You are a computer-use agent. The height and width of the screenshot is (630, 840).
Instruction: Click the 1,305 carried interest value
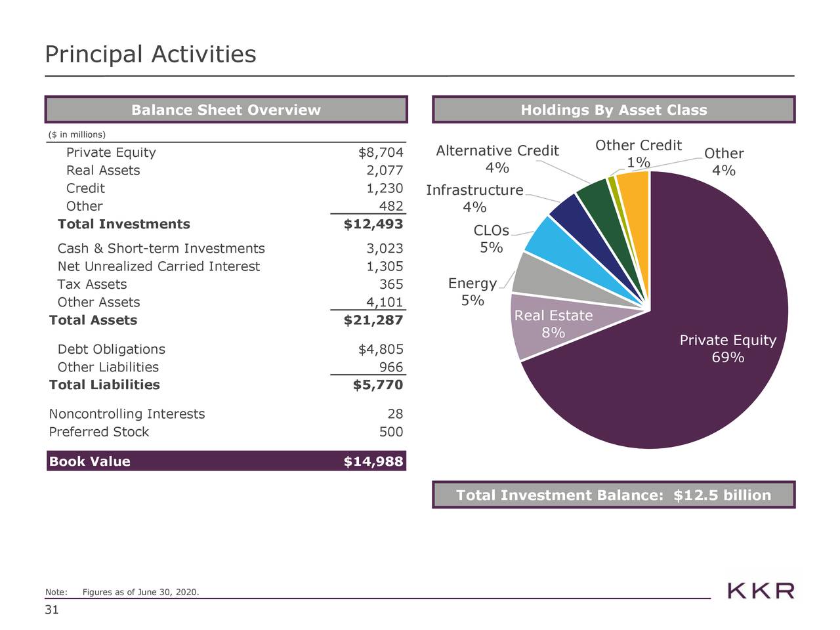click(385, 266)
